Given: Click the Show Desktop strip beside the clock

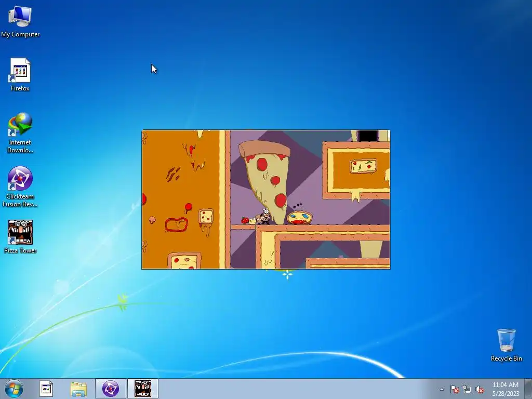Looking at the screenshot, I should click(528, 389).
